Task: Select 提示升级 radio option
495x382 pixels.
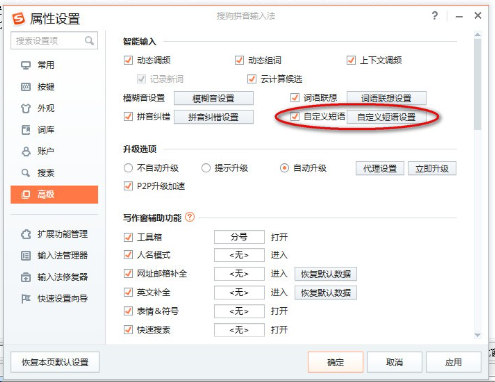Action: 206,168
